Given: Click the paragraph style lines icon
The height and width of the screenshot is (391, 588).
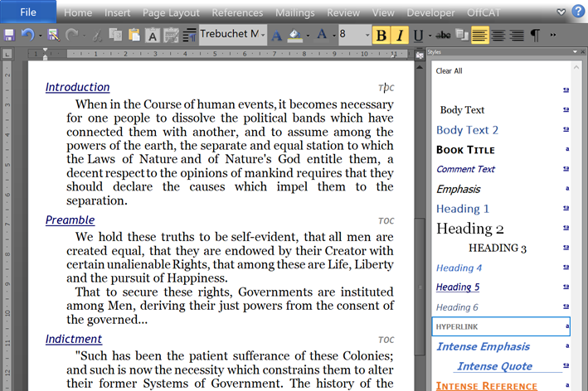Looking at the screenshot, I should point(189,35).
